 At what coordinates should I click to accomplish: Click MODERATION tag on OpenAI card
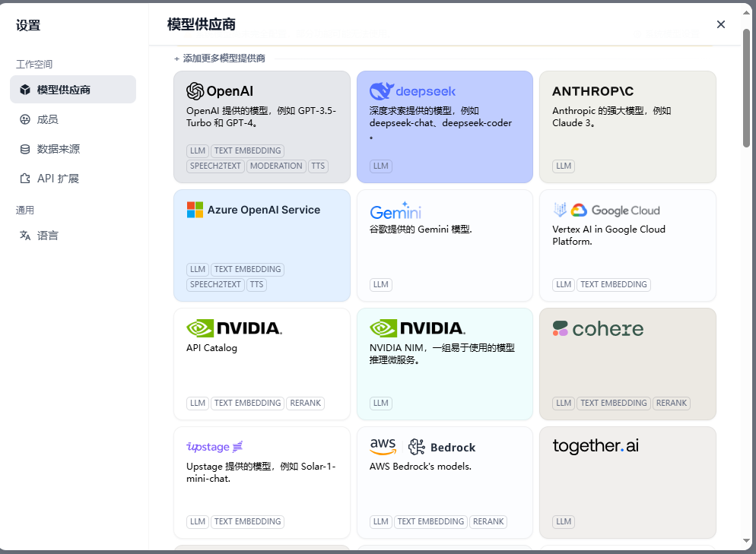[276, 166]
